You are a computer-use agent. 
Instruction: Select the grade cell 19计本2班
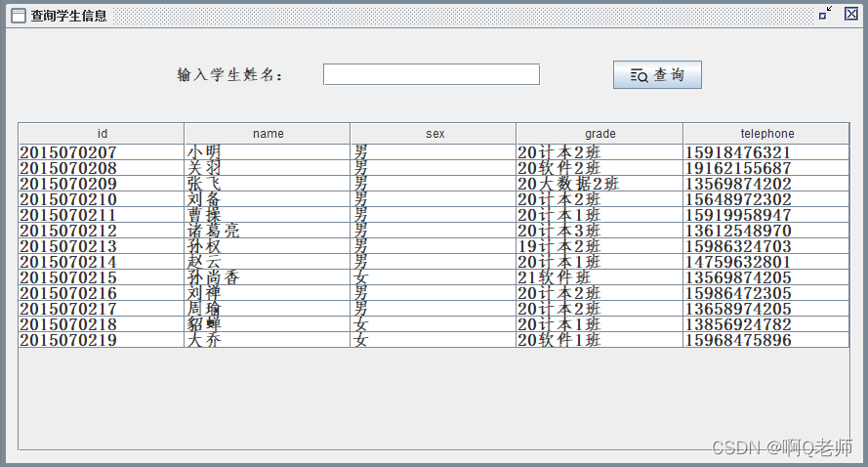click(x=599, y=246)
